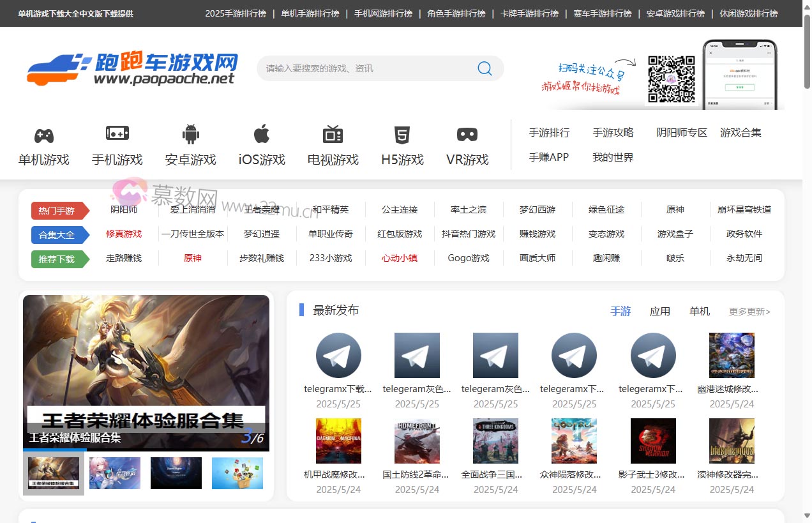The height and width of the screenshot is (523, 812).
Task: Switch to the 应用 tab
Action: (x=661, y=311)
